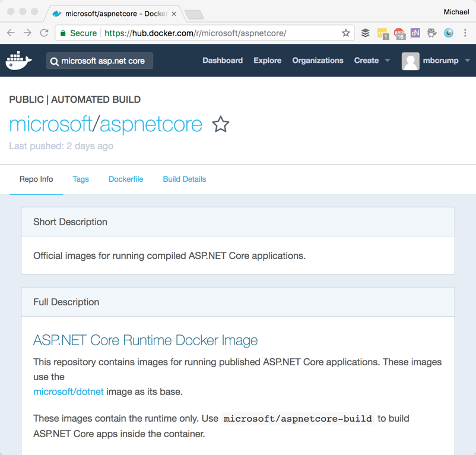Click the search magnifier icon
This screenshot has height=455, width=476.
point(55,62)
